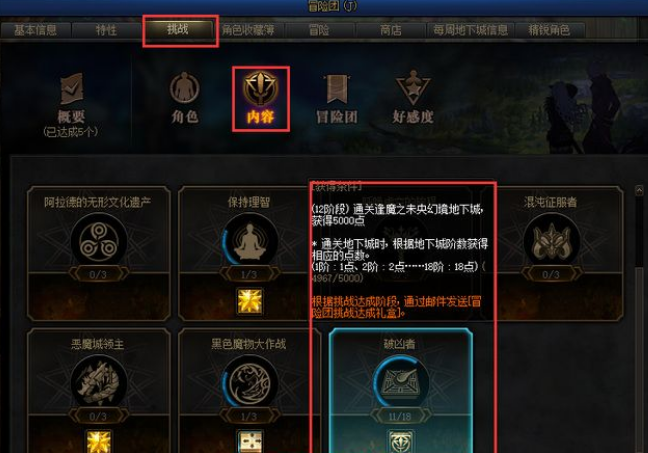Switch to the 基本信息 tab
The image size is (648, 453).
(x=36, y=30)
